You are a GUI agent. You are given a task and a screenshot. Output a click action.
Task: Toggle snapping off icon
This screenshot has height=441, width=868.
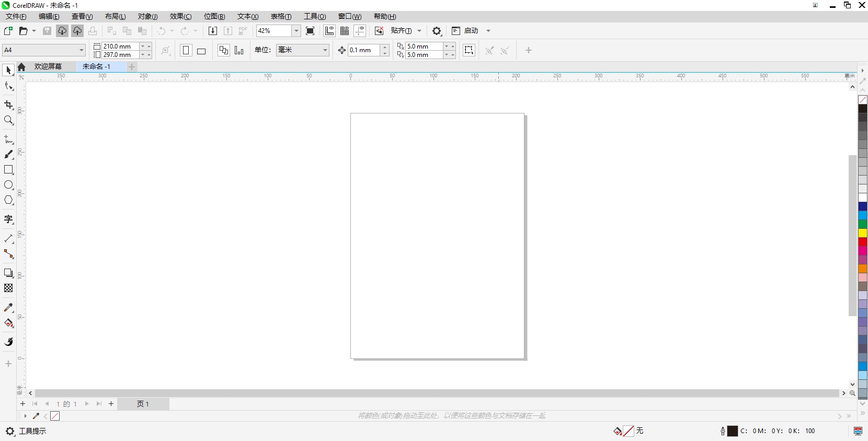[x=379, y=31]
